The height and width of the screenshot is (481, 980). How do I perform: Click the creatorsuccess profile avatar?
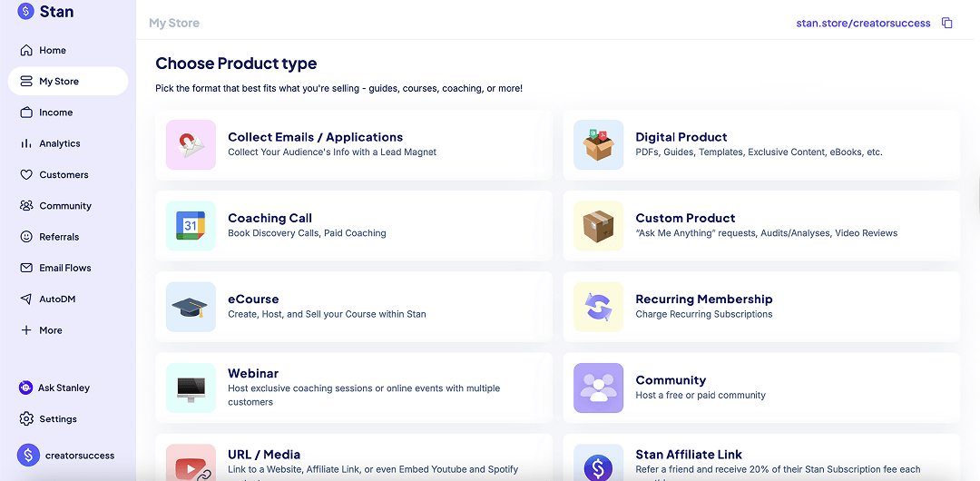click(x=28, y=456)
